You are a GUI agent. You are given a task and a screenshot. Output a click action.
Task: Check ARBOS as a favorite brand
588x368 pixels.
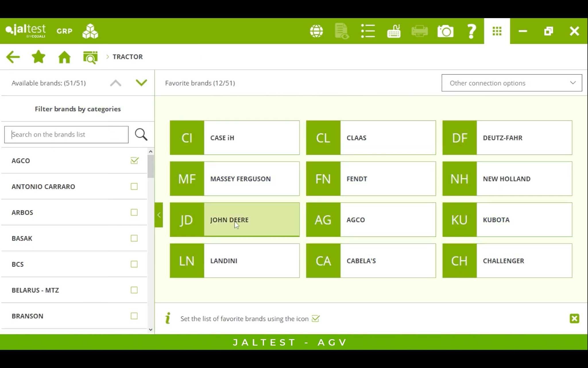pos(134,212)
